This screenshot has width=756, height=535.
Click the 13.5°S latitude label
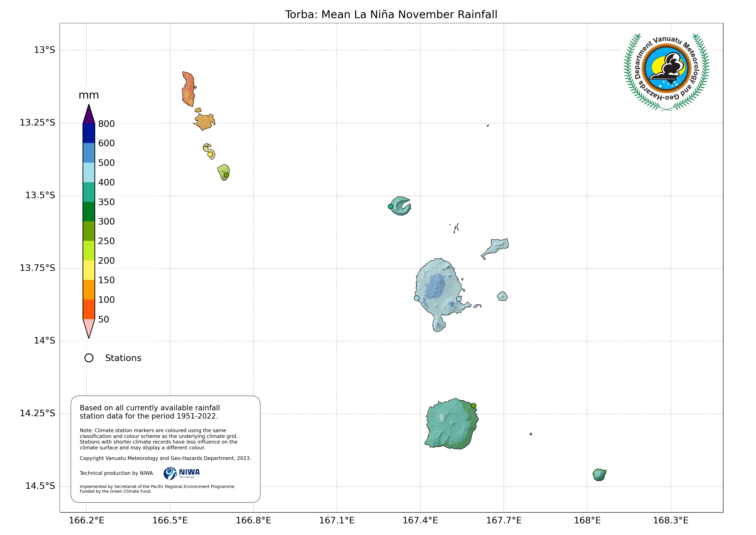pyautogui.click(x=40, y=195)
